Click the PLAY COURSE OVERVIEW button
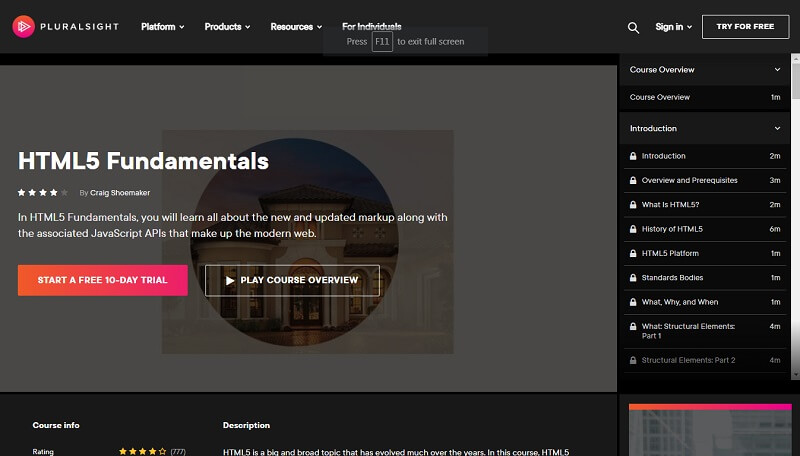Image resolution: width=800 pixels, height=456 pixels. [x=292, y=280]
